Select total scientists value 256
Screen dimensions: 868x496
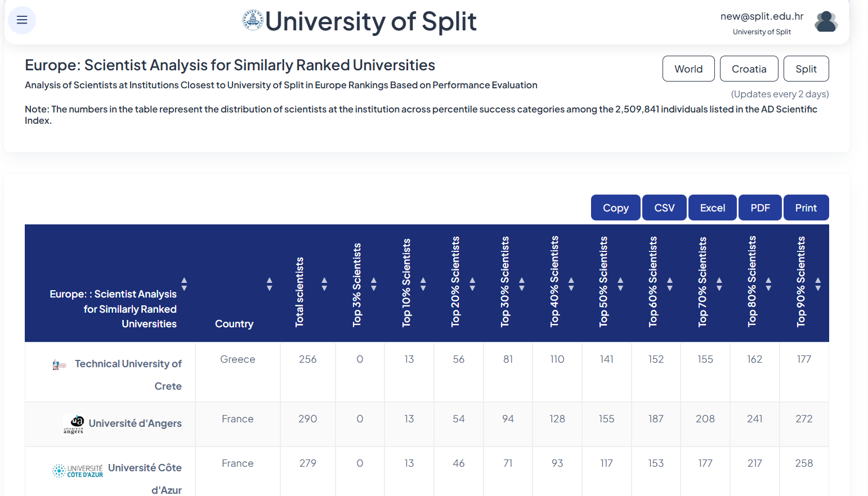(308, 359)
